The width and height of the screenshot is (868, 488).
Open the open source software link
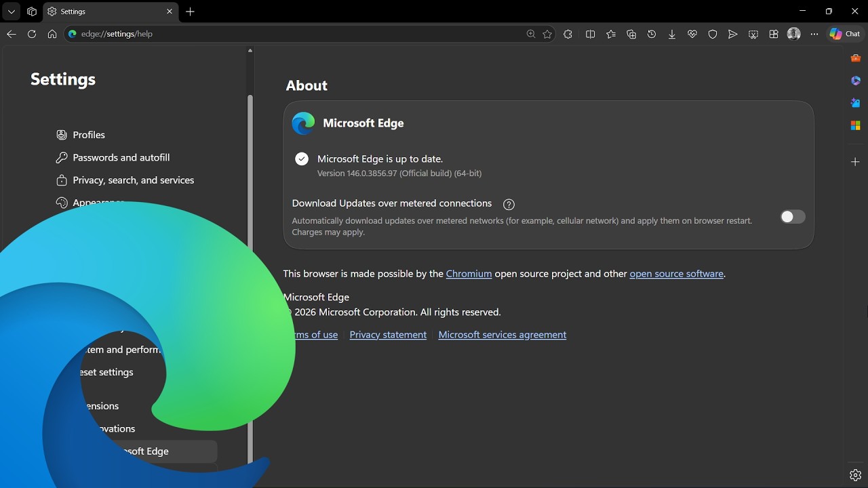coord(676,274)
